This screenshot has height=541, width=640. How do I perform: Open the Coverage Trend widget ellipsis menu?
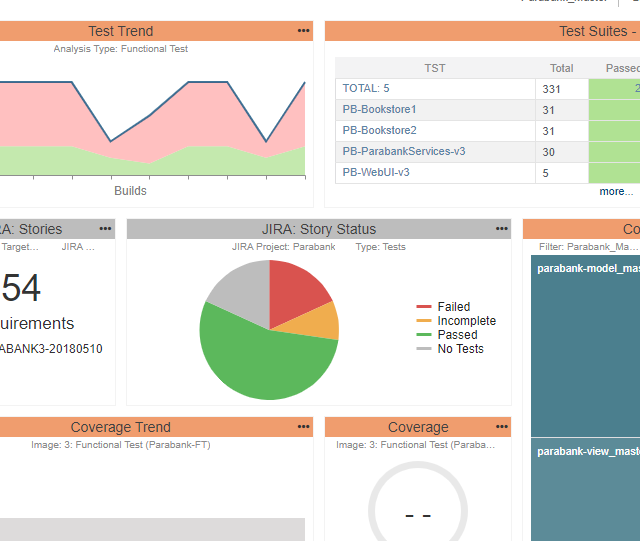[303, 427]
